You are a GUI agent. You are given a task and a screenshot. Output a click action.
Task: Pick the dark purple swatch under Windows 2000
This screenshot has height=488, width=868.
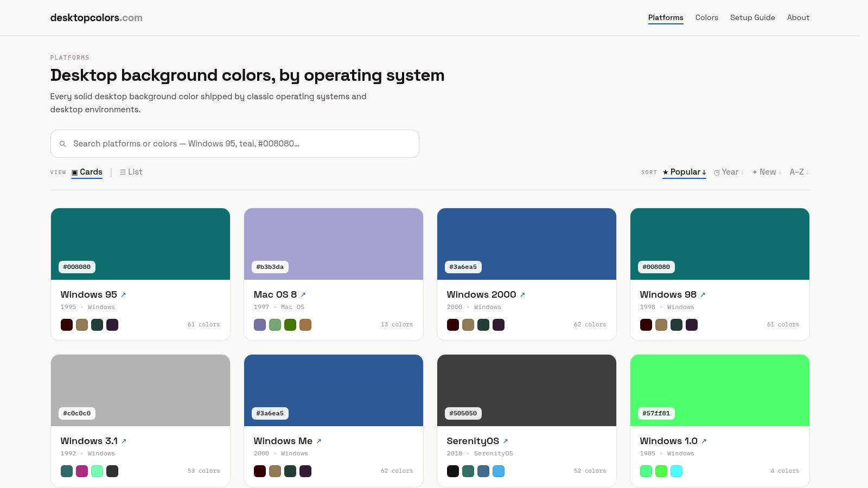pos(499,325)
